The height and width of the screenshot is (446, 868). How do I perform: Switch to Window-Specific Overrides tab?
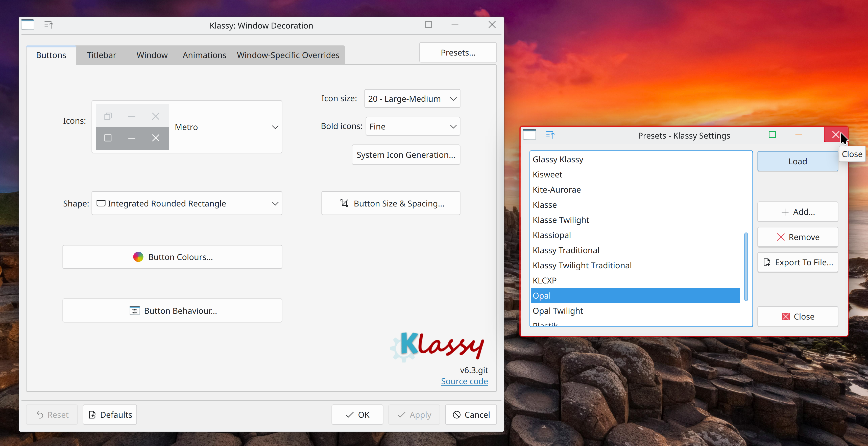[288, 55]
